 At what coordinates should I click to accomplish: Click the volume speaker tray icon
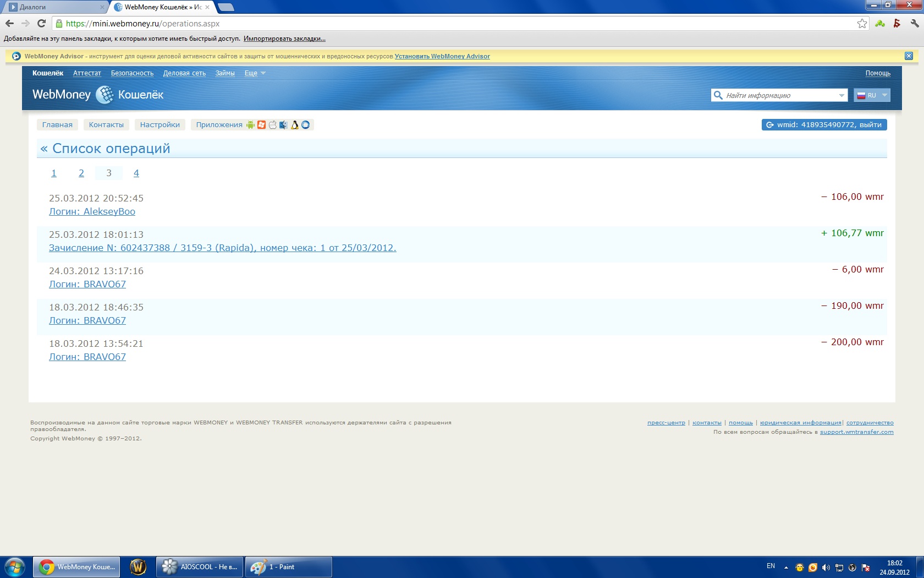pos(826,568)
